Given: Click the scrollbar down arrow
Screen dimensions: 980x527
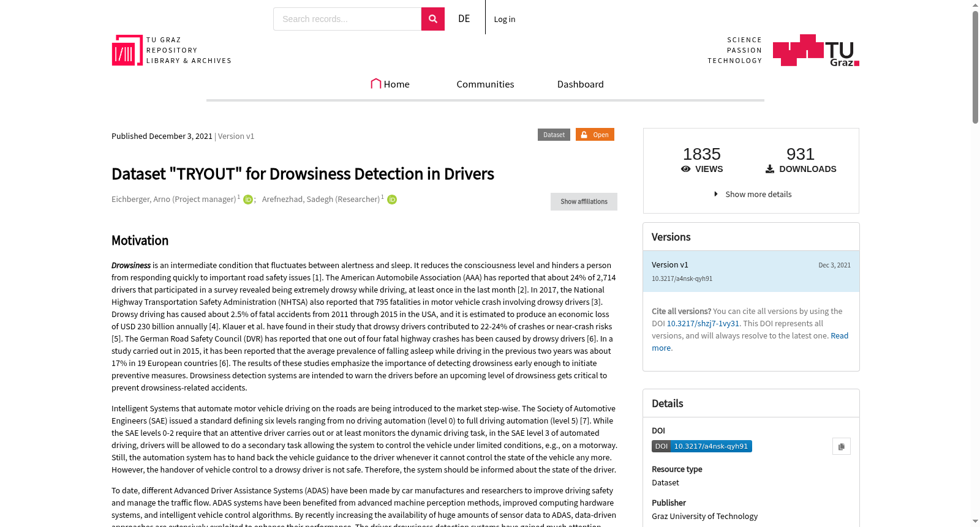Looking at the screenshot, I should (975, 521).
